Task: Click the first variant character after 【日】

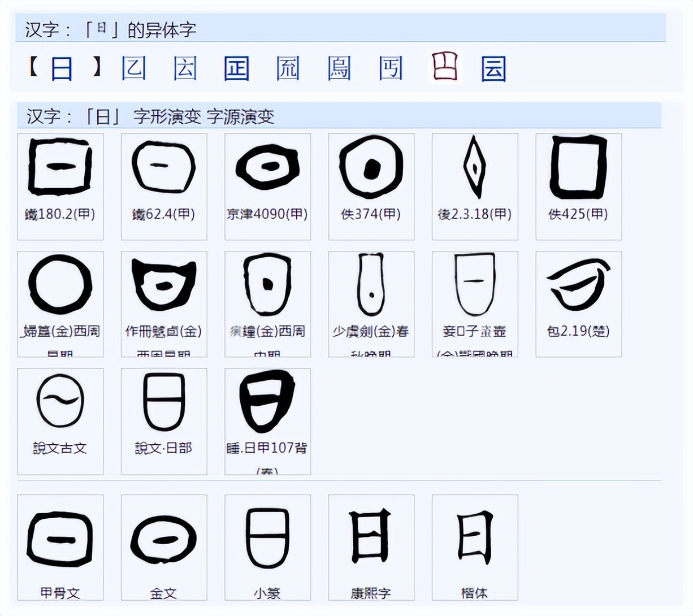Action: (133, 69)
